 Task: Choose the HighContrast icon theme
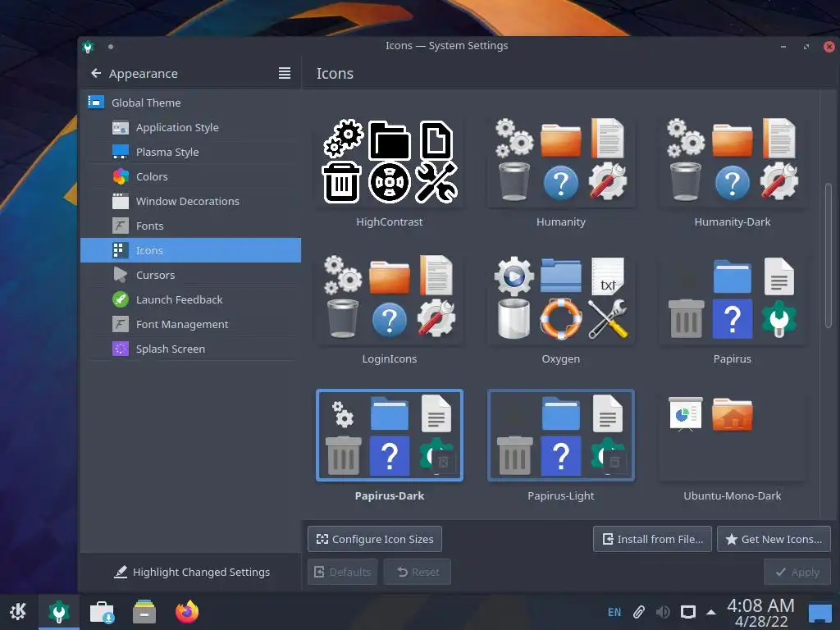pos(390,162)
